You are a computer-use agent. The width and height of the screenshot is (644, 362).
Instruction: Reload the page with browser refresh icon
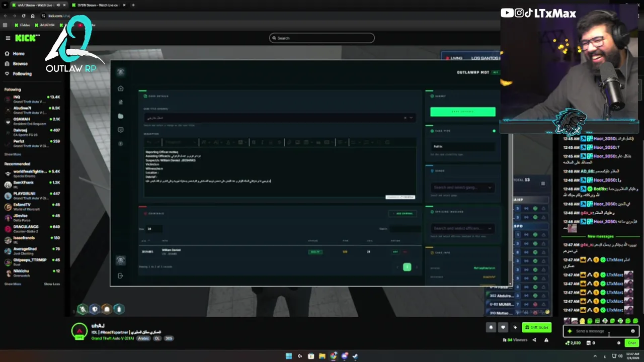pyautogui.click(x=23, y=16)
